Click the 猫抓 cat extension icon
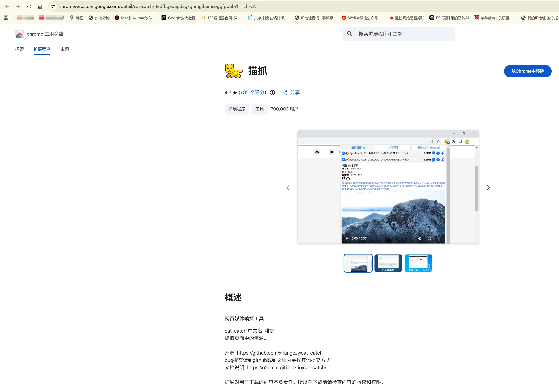Screen dimensions: 559x392 (234, 71)
